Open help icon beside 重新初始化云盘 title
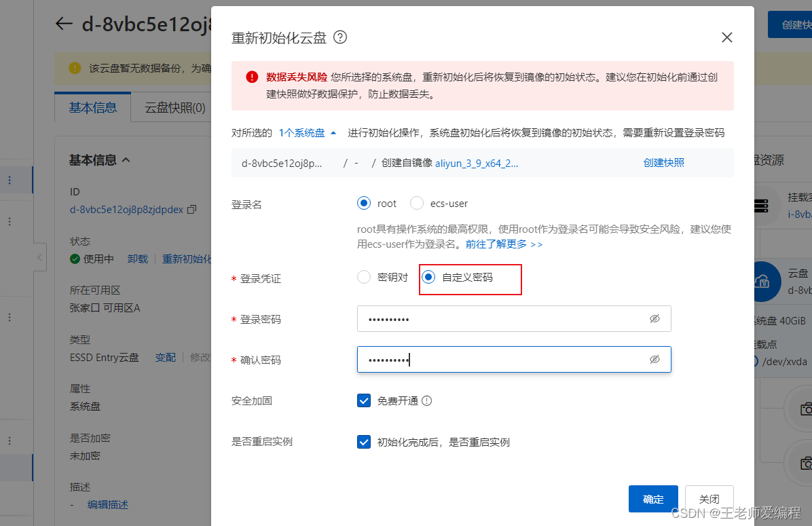The width and height of the screenshot is (812, 526). (x=339, y=37)
